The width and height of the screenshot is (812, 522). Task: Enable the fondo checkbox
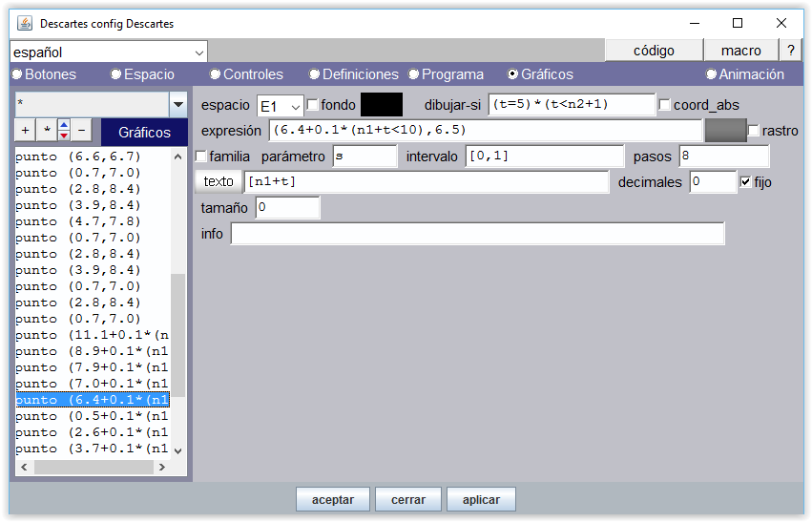pyautogui.click(x=313, y=105)
